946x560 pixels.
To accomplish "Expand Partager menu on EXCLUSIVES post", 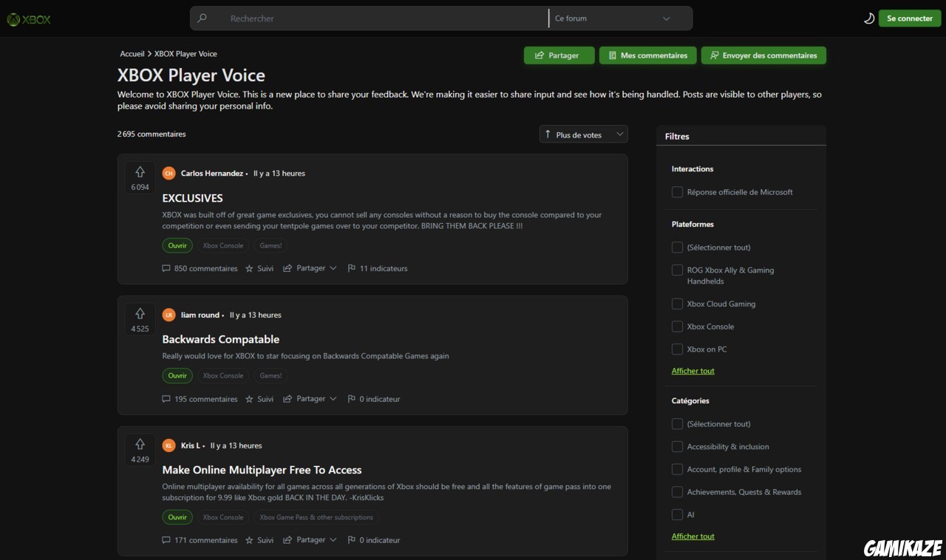I will pos(310,268).
